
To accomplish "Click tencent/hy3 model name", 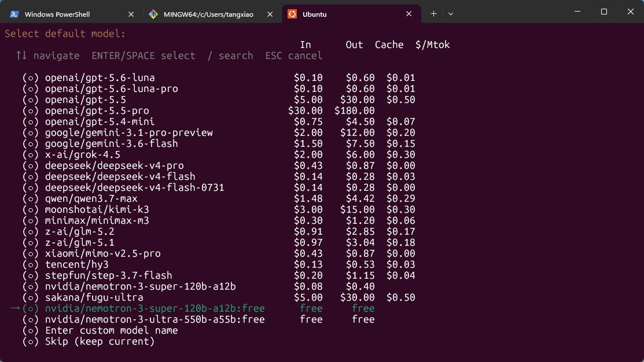I will click(x=77, y=265).
